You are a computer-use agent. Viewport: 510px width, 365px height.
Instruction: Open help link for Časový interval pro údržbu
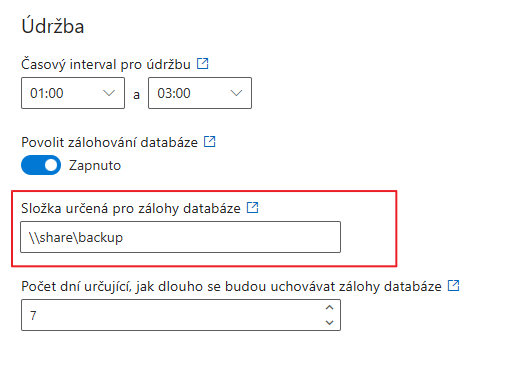[202, 63]
